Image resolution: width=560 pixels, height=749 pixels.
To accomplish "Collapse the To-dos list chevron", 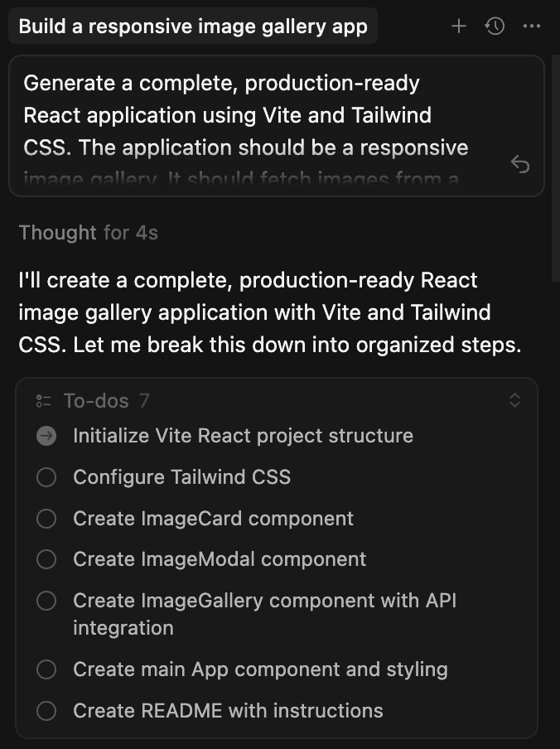I will [x=514, y=401].
